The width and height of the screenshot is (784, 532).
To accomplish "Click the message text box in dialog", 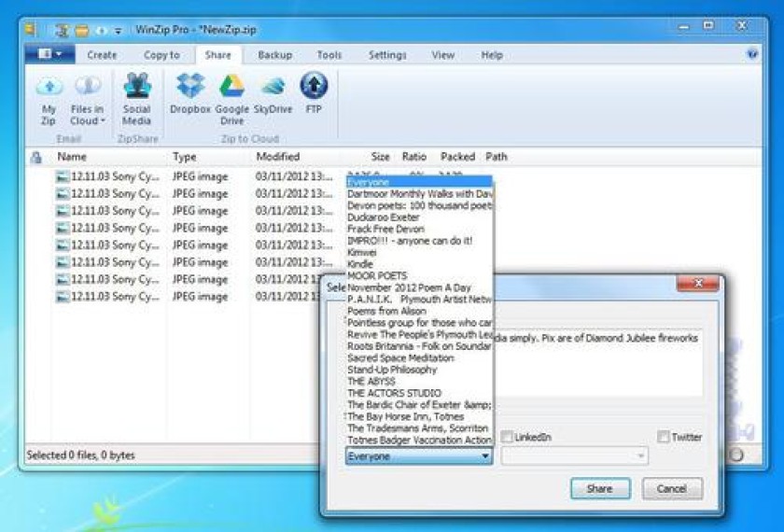I will click(597, 363).
